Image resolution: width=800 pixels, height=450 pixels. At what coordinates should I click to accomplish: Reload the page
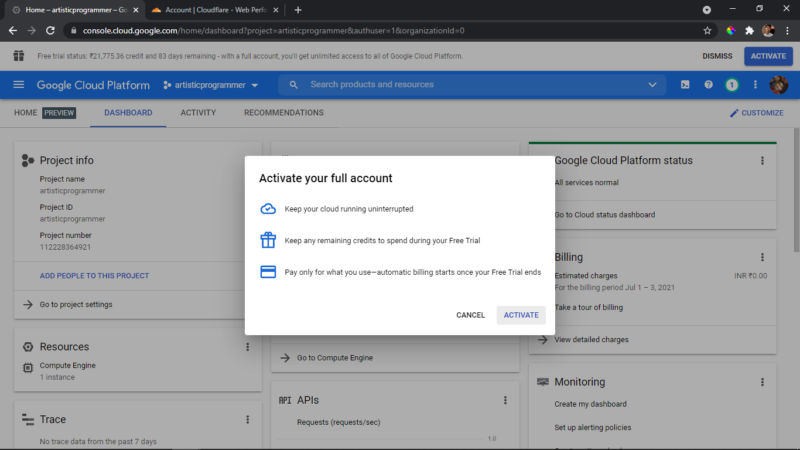(50, 31)
